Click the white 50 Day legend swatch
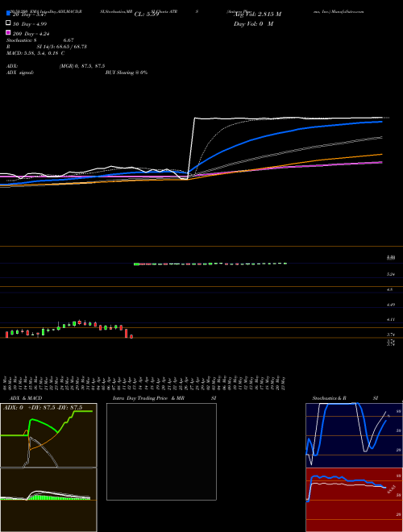Image resolution: width=403 pixels, height=532 pixels. click(9, 23)
